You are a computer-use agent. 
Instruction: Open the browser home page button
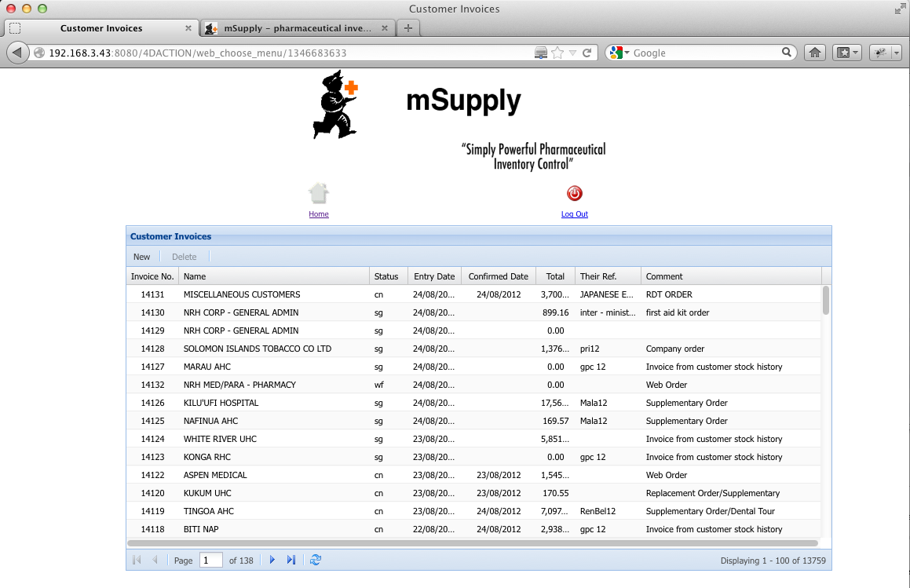[x=815, y=53]
